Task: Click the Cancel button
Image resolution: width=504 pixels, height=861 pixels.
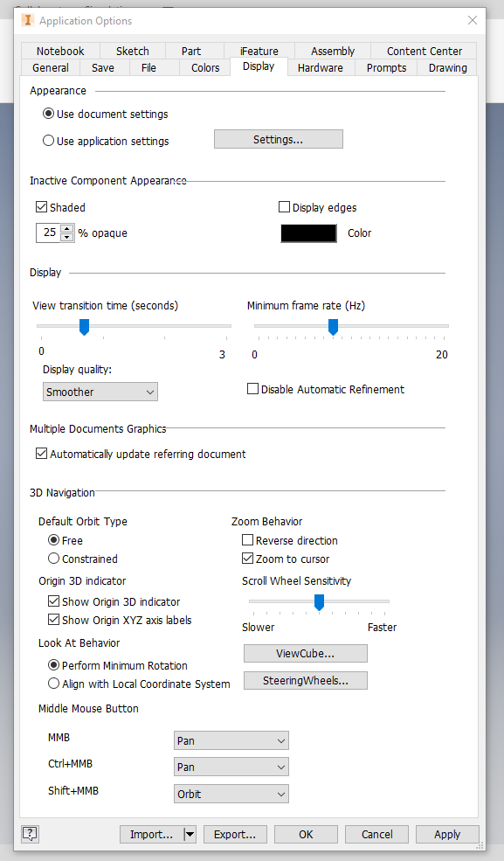Action: coord(376,834)
